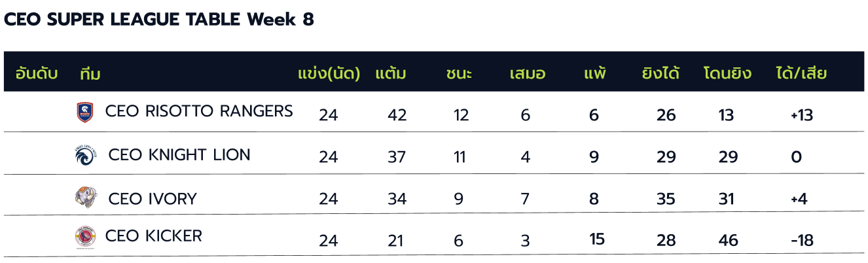The height and width of the screenshot is (263, 868).
Task: Click the CEO Ivory elephant logo
Action: click(x=86, y=198)
